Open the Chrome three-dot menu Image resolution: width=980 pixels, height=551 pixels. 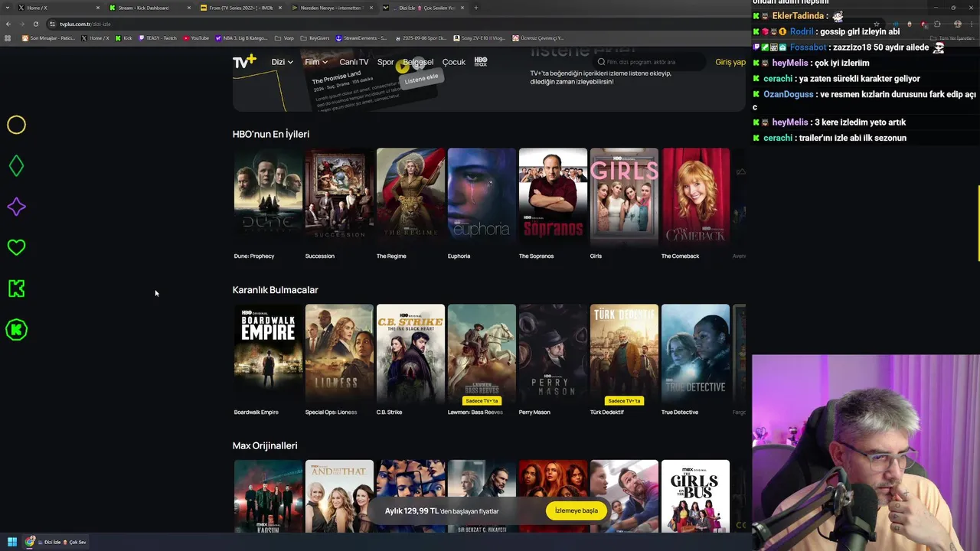pos(972,24)
